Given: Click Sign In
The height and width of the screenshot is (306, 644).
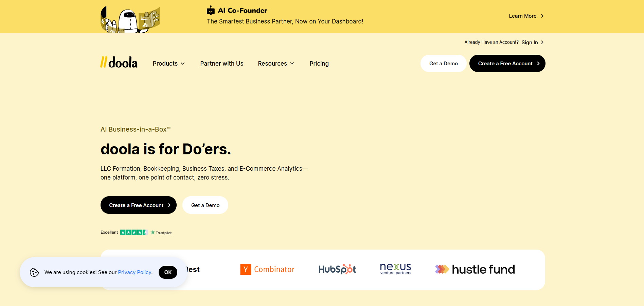Looking at the screenshot, I should point(530,42).
